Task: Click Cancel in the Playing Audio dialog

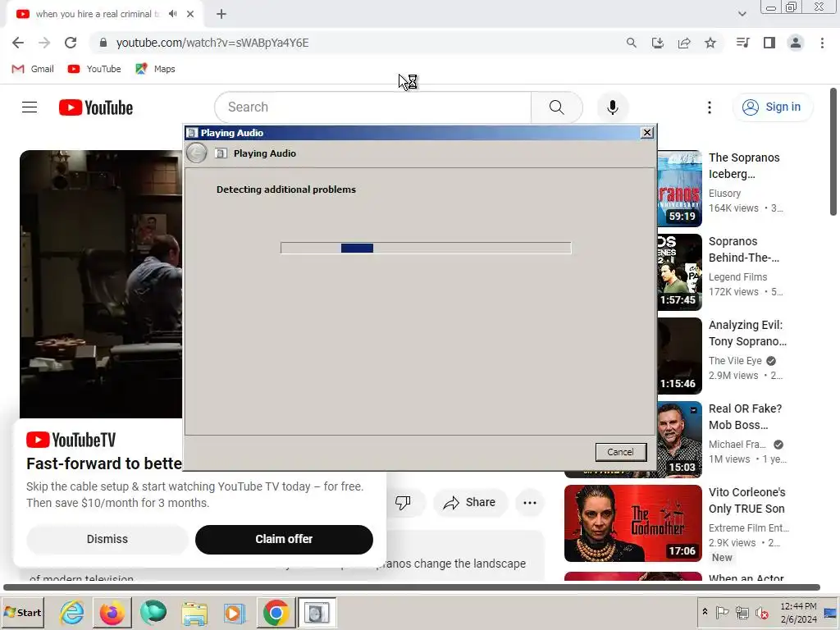Action: click(x=621, y=452)
